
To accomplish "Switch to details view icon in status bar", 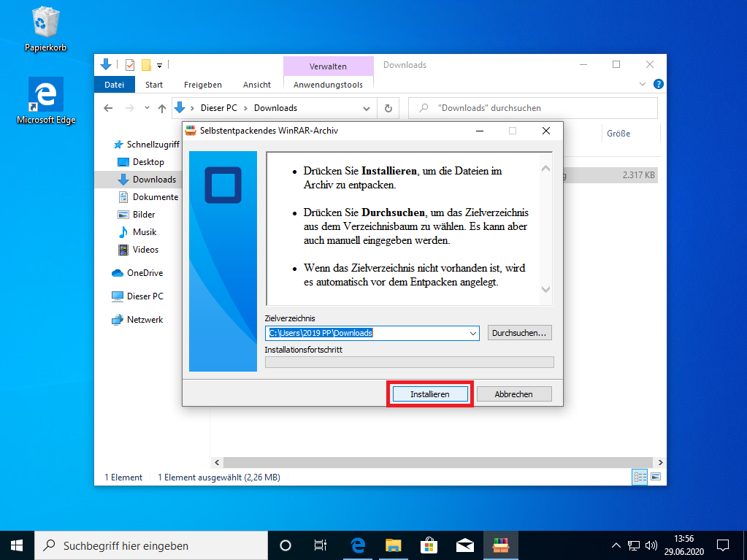I will click(640, 477).
